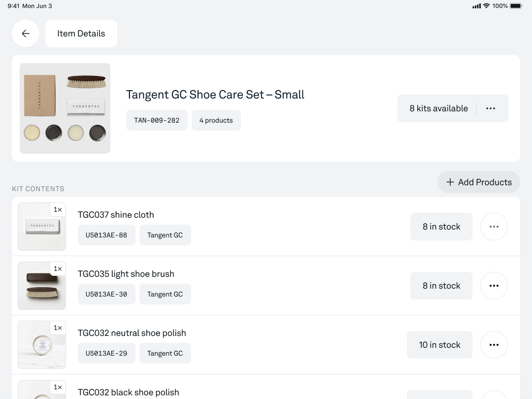
Task: Tap 10 in stock for neutral shoe polish
Action: (439, 345)
